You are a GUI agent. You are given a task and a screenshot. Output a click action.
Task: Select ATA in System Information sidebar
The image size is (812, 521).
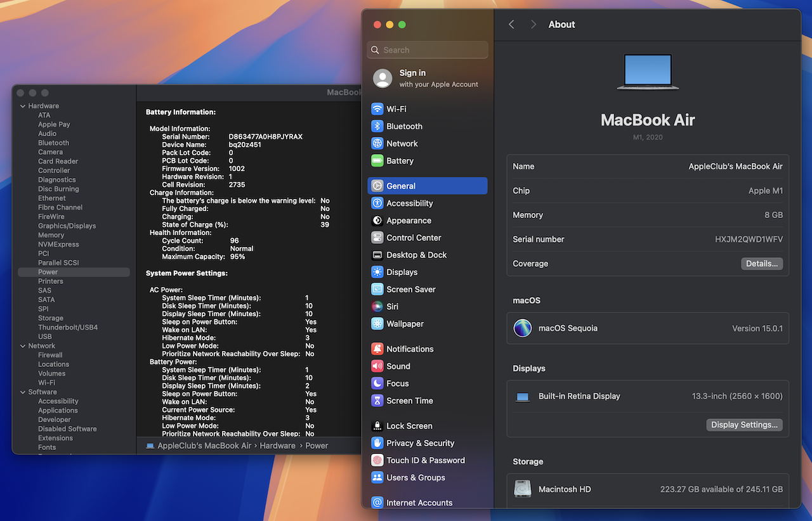point(44,115)
